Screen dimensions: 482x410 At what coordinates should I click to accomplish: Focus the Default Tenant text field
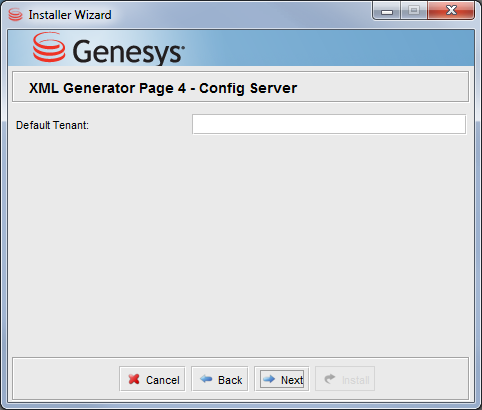coord(329,124)
